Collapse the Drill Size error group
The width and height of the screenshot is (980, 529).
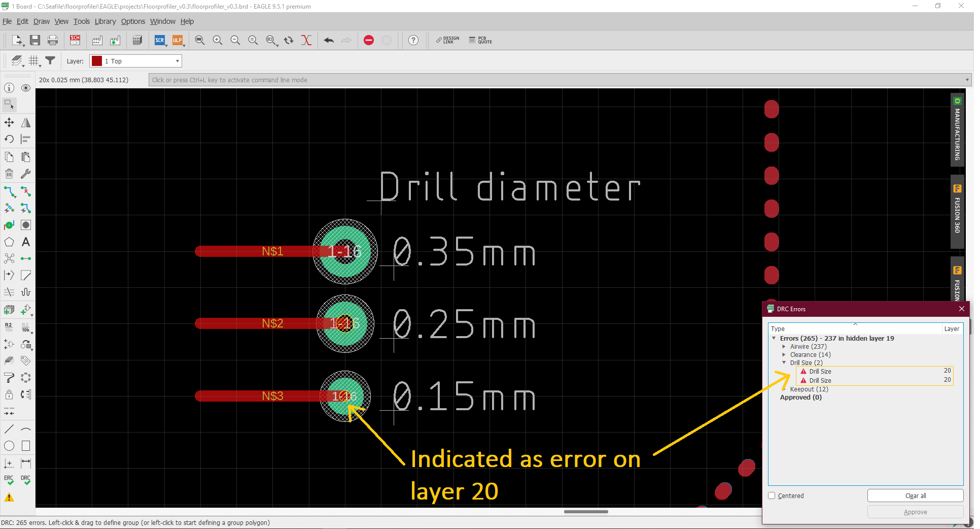785,362
